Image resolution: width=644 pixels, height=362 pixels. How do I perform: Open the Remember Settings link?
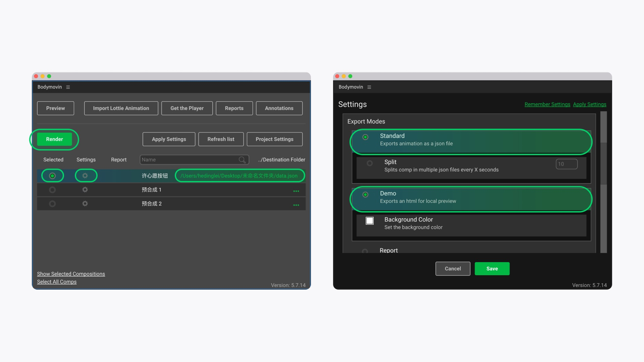click(x=547, y=105)
